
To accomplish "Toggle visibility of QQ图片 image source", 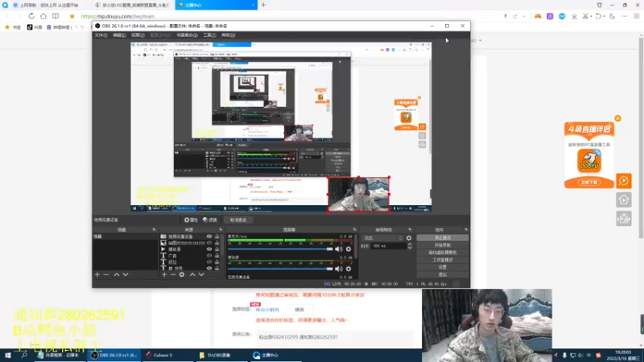I will [x=209, y=243].
